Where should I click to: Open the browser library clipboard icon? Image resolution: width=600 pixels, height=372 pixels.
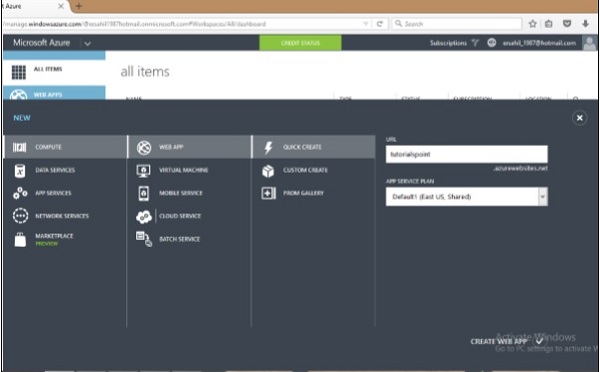(549, 24)
